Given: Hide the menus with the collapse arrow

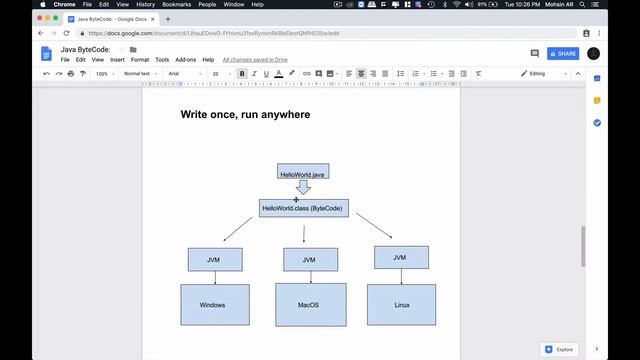Looking at the screenshot, I should (578, 74).
